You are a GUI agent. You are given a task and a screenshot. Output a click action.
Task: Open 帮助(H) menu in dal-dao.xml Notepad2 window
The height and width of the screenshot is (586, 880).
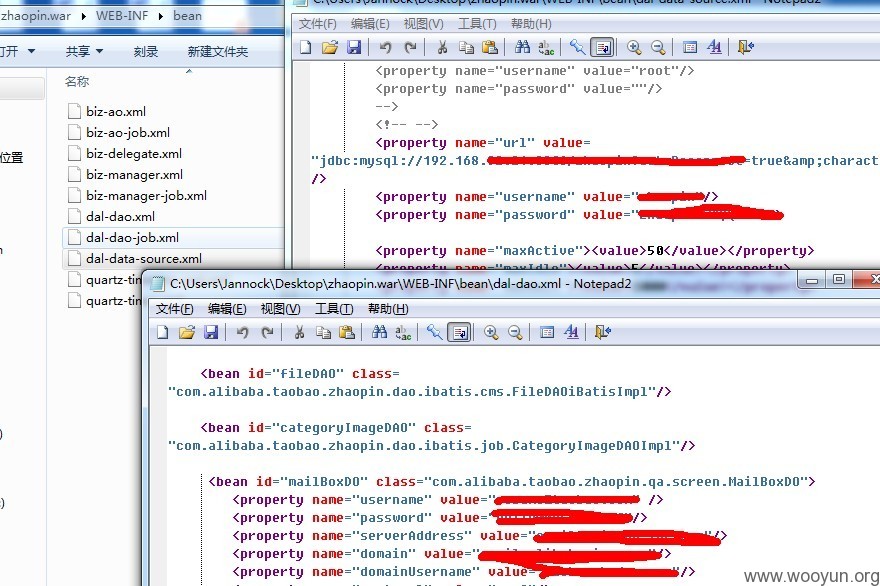(388, 309)
